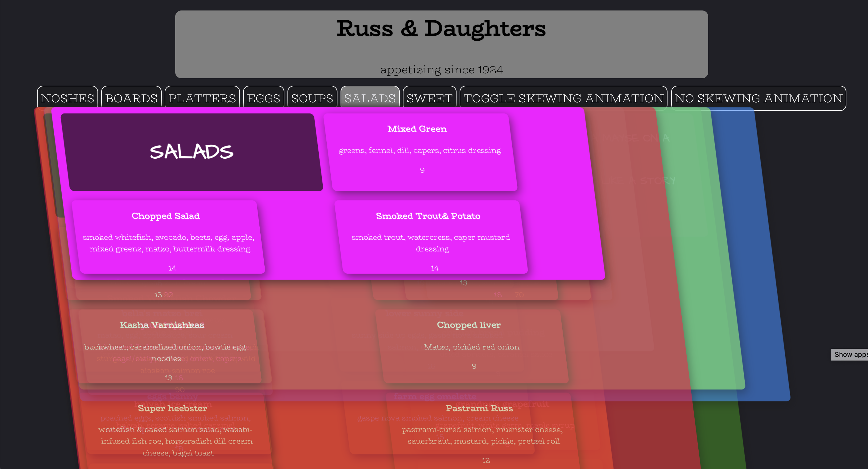This screenshot has height=469, width=868.
Task: Select the Mixed Green salad card
Action: point(420,152)
